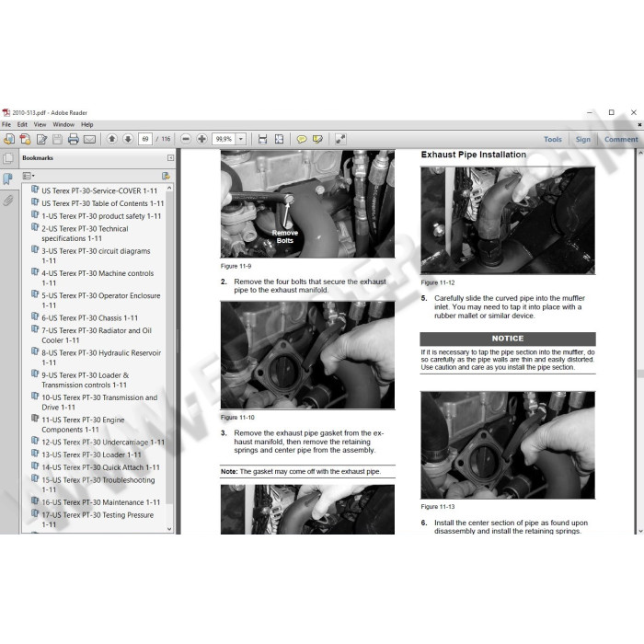
Task: Click bookmarks list scroll up arrow
Action: pos(169,188)
